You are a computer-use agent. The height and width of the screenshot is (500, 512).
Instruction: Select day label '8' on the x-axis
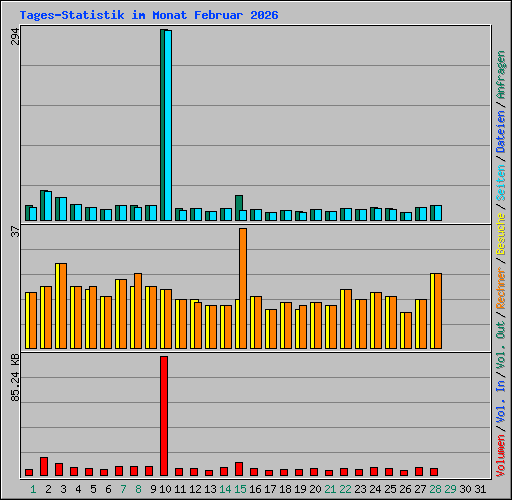[138, 489]
